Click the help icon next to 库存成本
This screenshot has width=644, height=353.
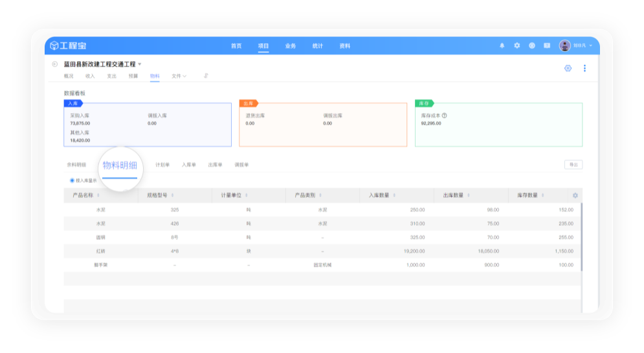pos(445,116)
